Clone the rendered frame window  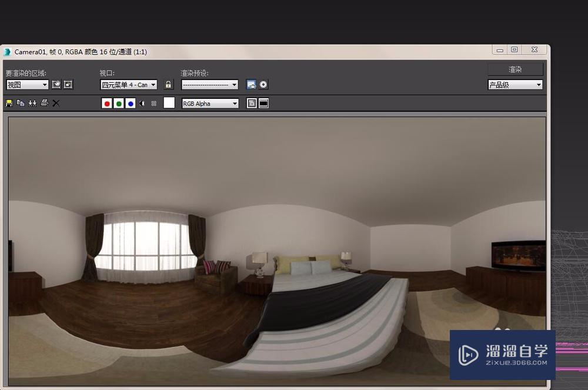tap(32, 103)
